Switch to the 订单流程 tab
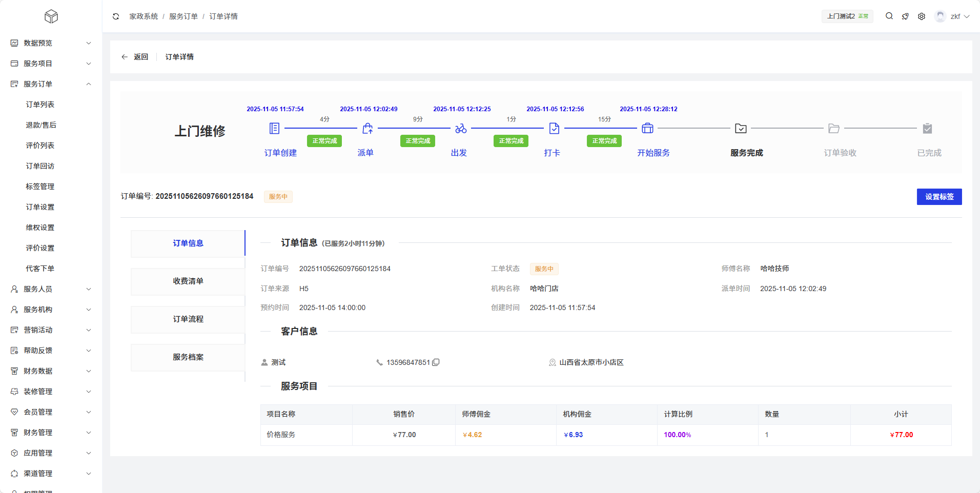Image resolution: width=980 pixels, height=493 pixels. tap(188, 319)
